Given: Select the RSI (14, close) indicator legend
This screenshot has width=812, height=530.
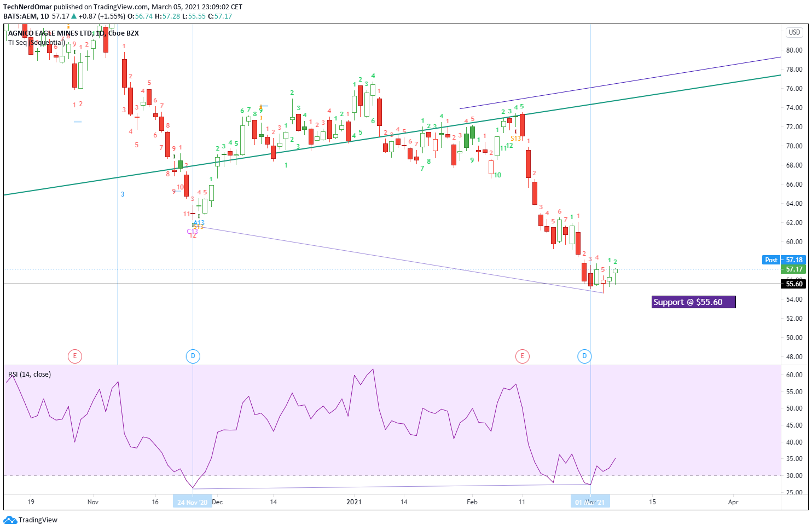Looking at the screenshot, I should (x=30, y=375).
